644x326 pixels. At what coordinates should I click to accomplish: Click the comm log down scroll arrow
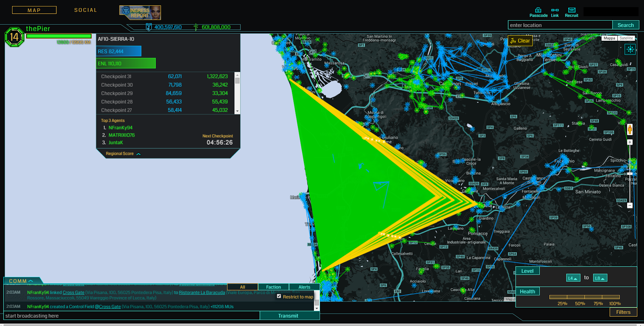317,308
